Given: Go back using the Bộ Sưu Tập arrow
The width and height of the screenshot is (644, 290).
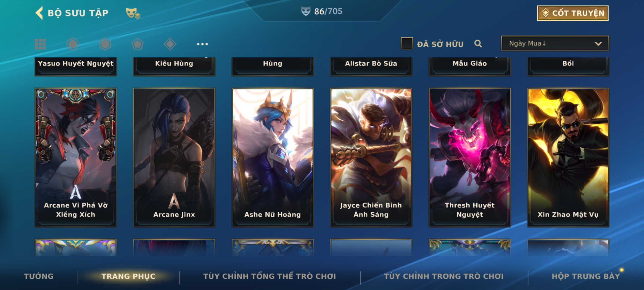Looking at the screenshot, I should click(x=39, y=13).
